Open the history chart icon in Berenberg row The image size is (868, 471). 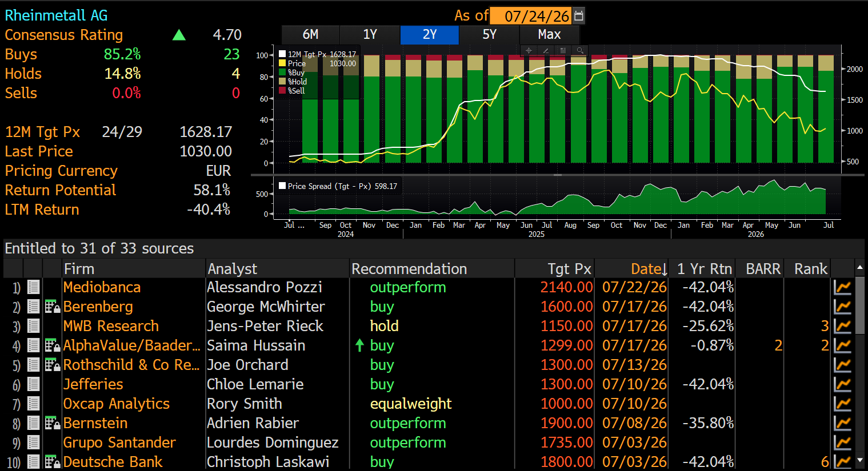click(x=842, y=307)
